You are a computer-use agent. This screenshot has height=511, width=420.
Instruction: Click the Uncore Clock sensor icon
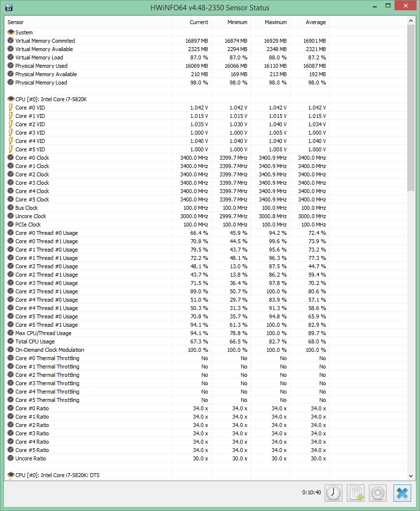coord(11,216)
